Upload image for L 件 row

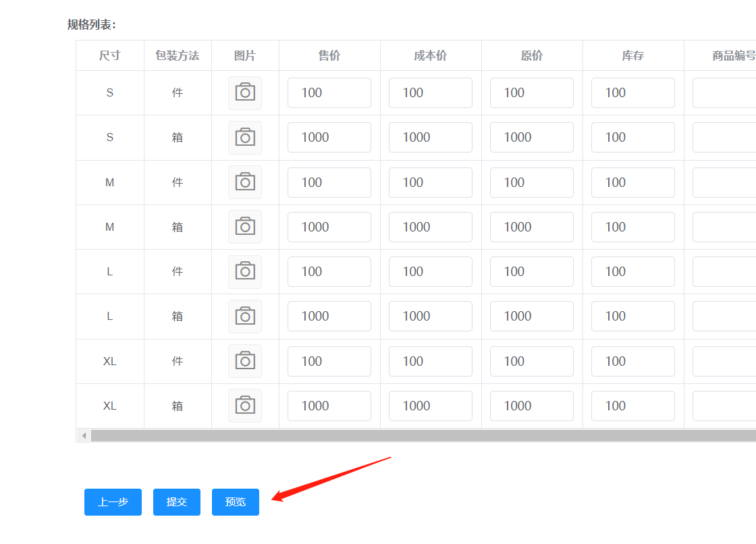click(245, 271)
